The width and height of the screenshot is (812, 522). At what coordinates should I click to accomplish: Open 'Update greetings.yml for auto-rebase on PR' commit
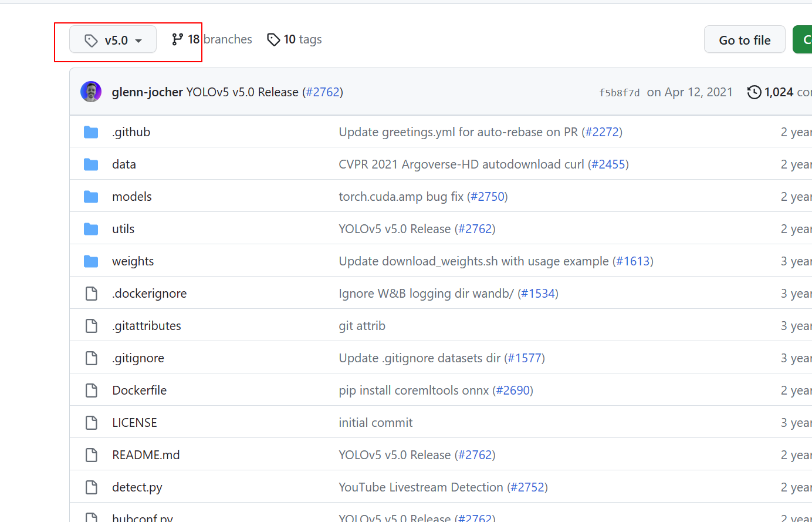pyautogui.click(x=458, y=132)
